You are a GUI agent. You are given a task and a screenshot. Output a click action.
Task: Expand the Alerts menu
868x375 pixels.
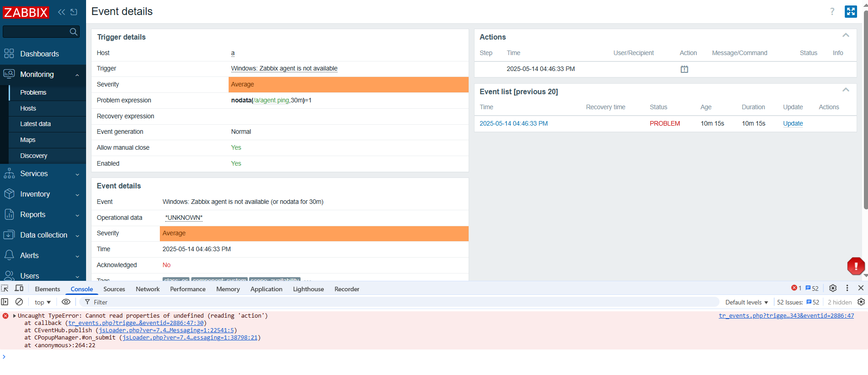77,256
